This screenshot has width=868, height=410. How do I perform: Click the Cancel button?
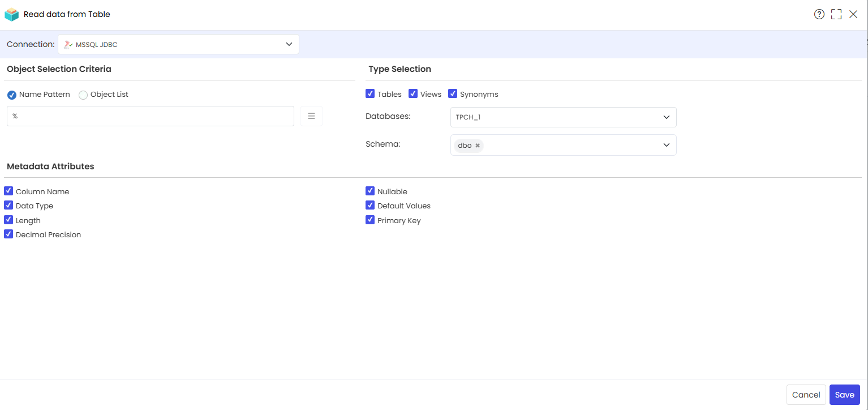[806, 395]
